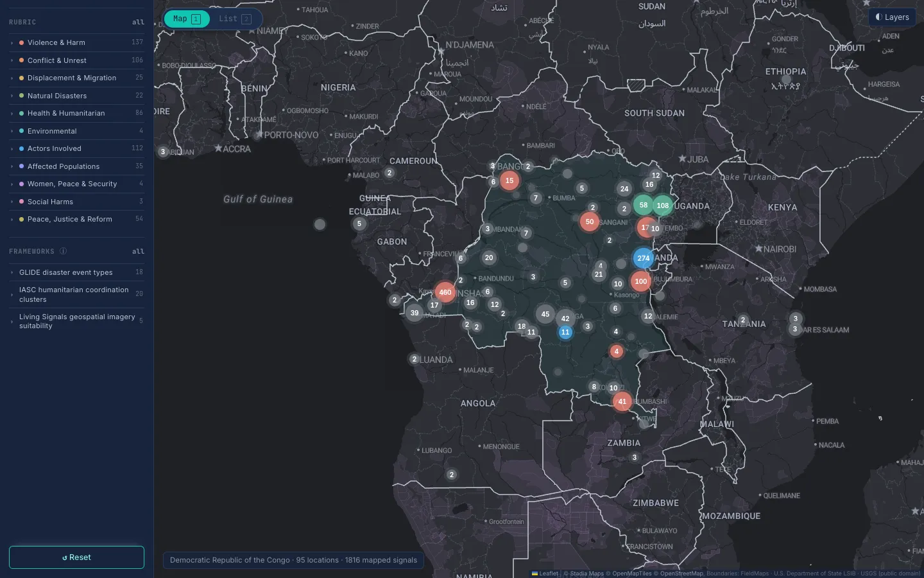Open the OpenMapTiles attribution link
Viewport: 924px width, 578px height.
click(x=632, y=574)
